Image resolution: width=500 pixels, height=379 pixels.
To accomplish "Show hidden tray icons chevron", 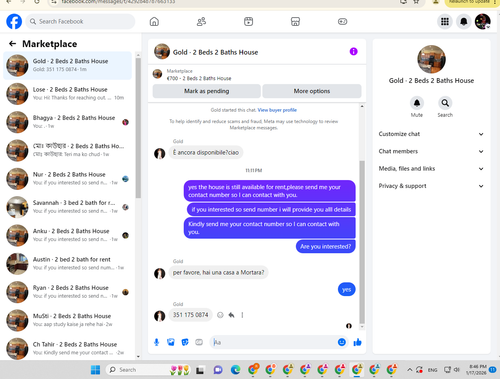I will coord(410,369).
